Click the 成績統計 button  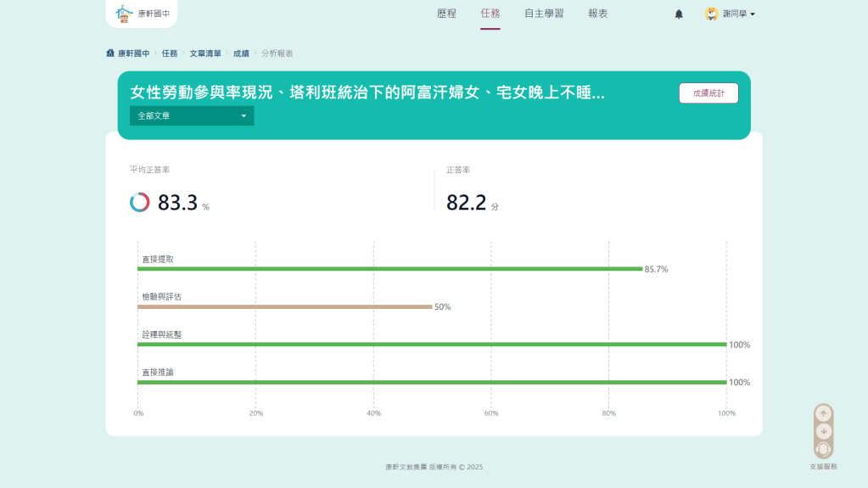click(x=708, y=93)
